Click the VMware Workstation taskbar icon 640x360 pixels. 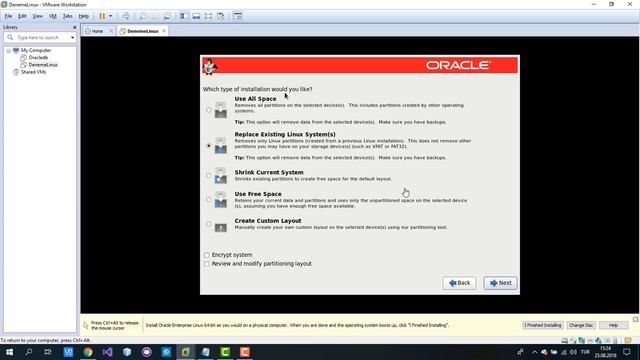coord(186,352)
